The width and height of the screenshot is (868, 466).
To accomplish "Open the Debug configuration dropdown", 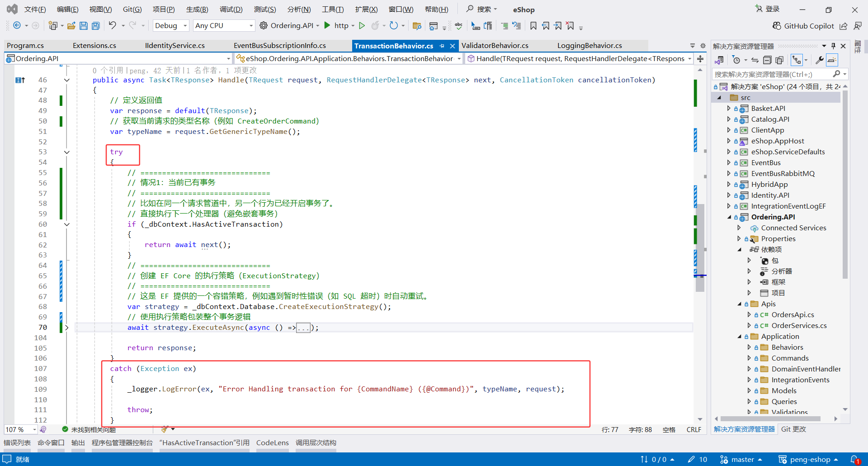I will (x=170, y=26).
